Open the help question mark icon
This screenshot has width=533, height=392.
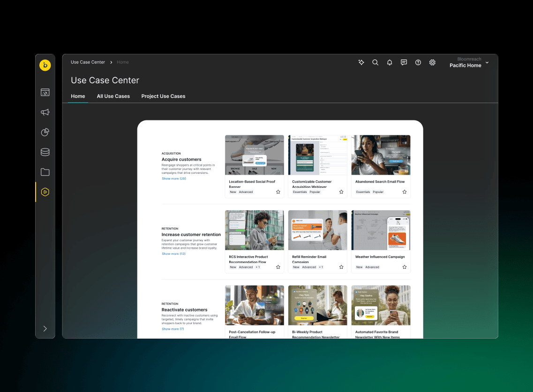(418, 62)
